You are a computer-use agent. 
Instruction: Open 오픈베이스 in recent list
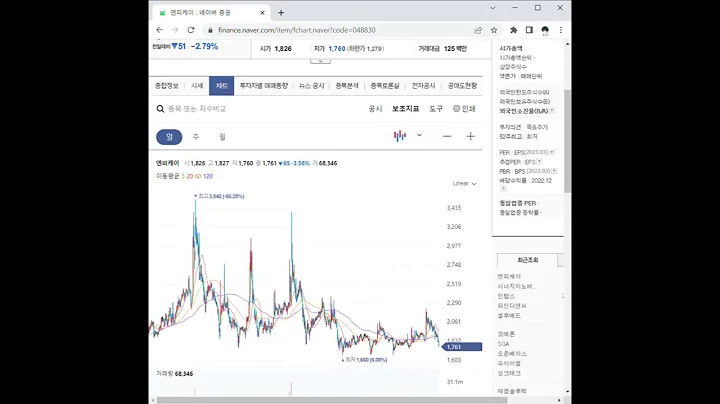click(x=512, y=354)
